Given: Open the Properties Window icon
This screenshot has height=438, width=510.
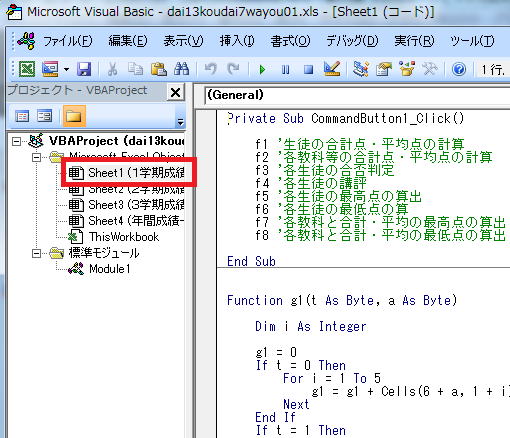Looking at the screenshot, I should [384, 69].
